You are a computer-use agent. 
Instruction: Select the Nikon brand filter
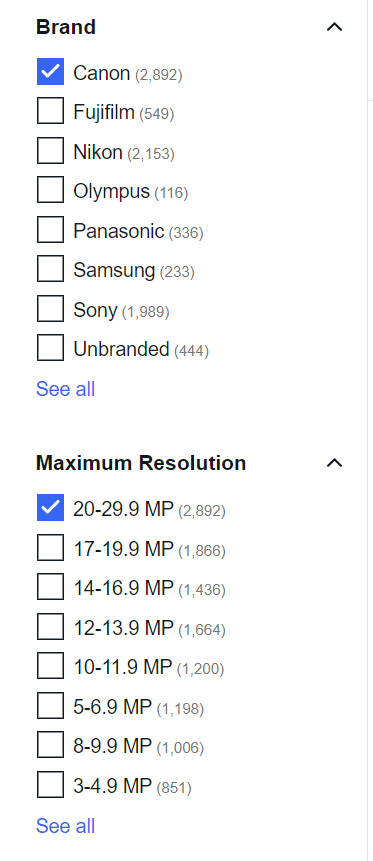coord(51,151)
